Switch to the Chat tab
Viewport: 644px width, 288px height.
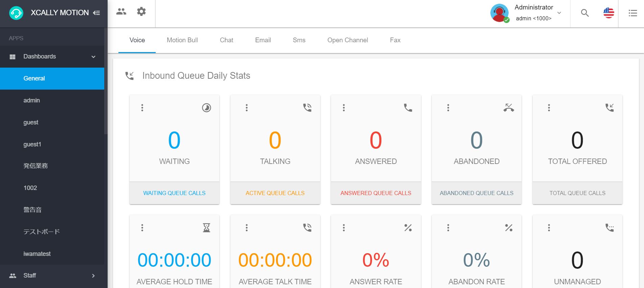click(x=226, y=40)
